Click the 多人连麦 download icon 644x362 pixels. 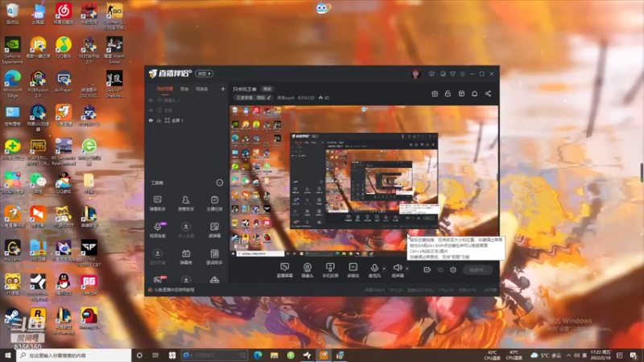click(186, 227)
